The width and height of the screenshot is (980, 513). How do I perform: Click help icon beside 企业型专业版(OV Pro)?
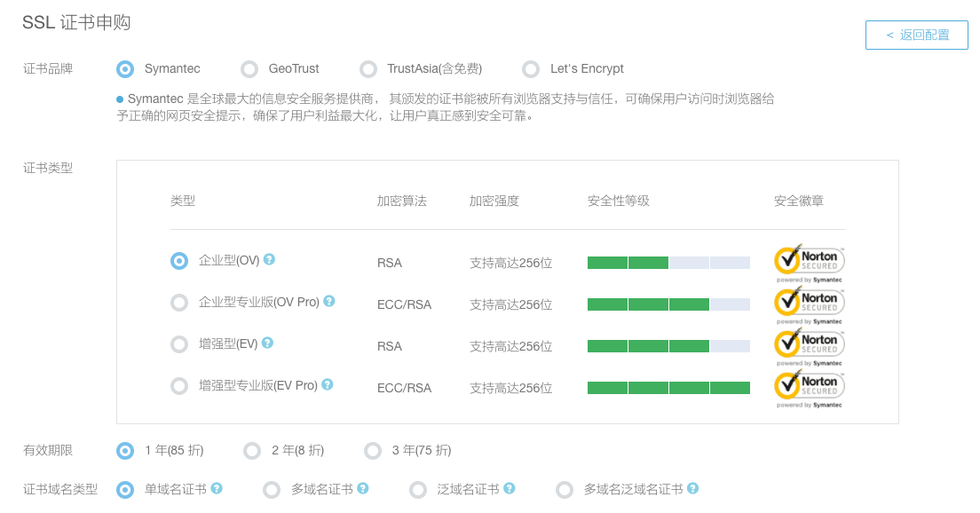pyautogui.click(x=329, y=303)
